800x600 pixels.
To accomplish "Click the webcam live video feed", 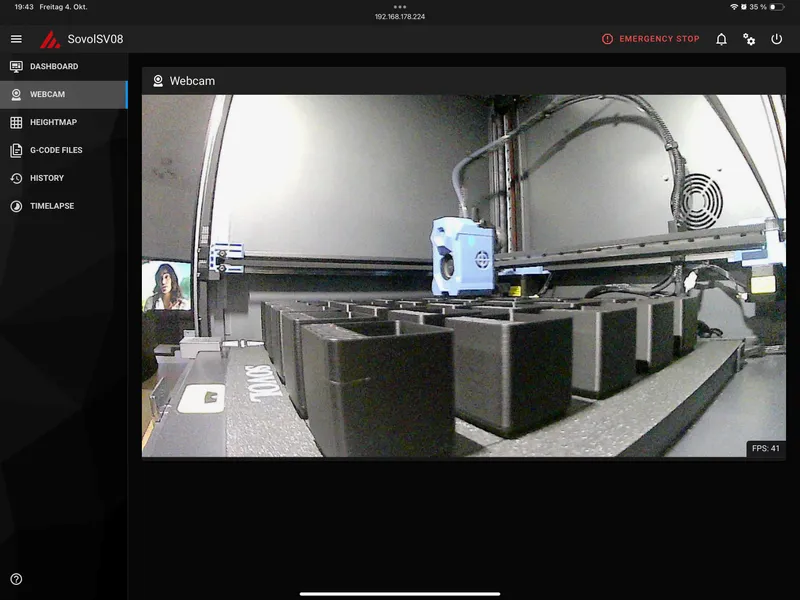I will point(464,276).
